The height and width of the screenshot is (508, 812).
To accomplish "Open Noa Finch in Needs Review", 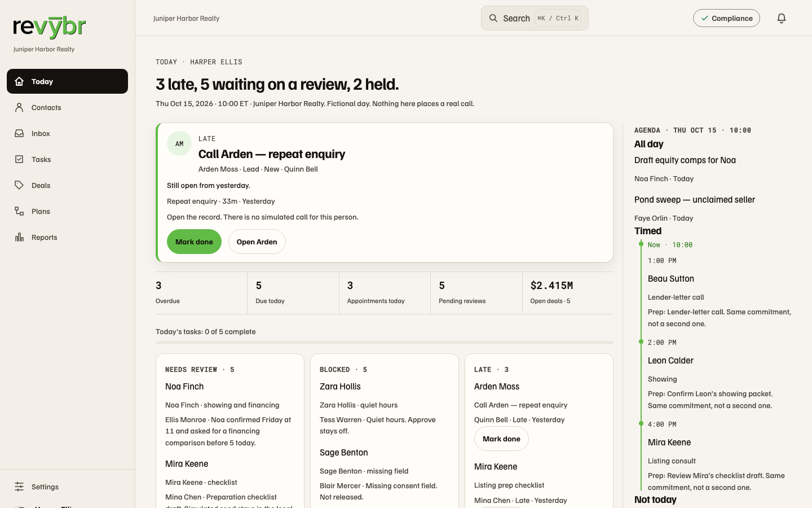I will coord(184,387).
